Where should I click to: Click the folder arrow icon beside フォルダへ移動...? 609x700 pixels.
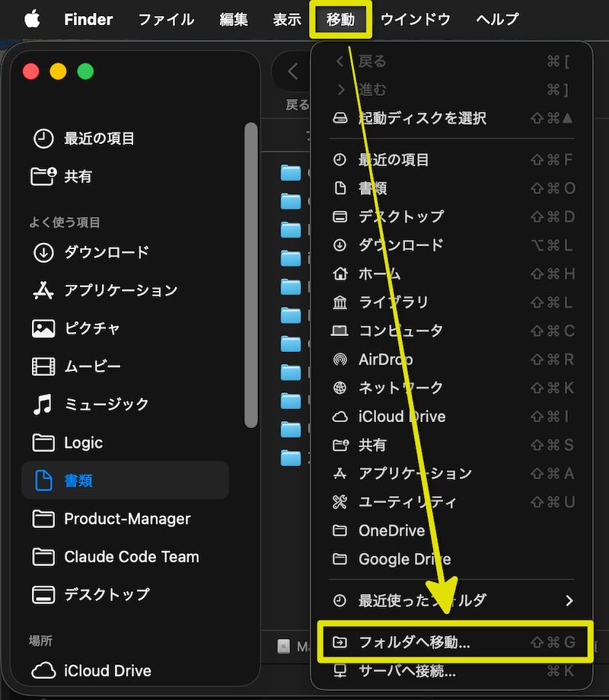pyautogui.click(x=340, y=642)
